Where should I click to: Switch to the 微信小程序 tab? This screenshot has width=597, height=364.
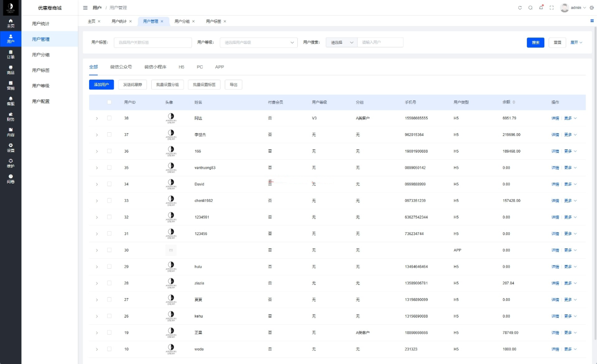(155, 67)
